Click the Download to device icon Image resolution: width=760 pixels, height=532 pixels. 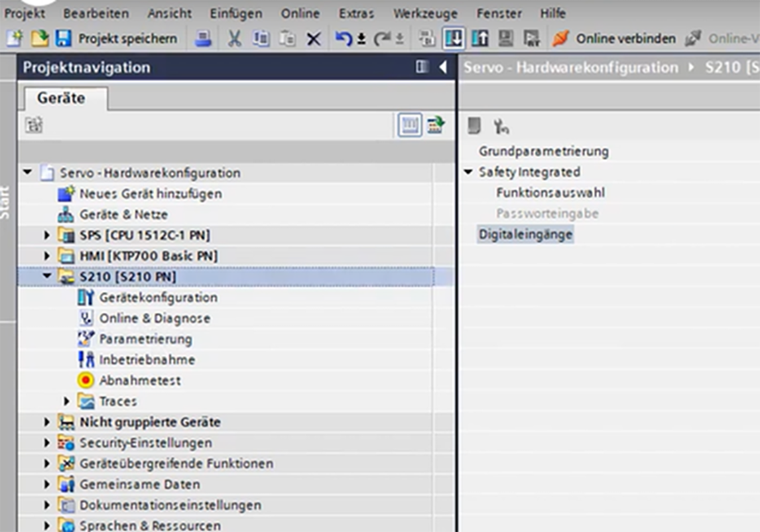(454, 38)
